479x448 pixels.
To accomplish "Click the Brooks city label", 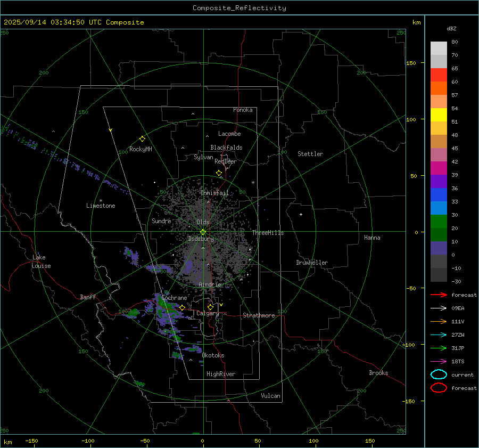I will [378, 373].
